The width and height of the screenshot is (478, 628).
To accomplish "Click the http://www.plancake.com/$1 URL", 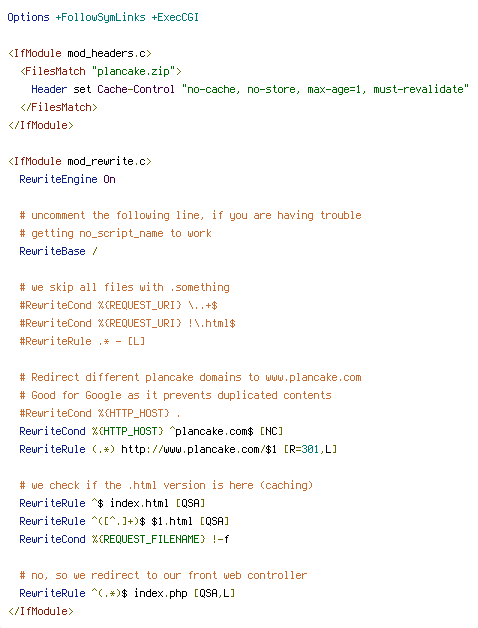I will tap(199, 449).
